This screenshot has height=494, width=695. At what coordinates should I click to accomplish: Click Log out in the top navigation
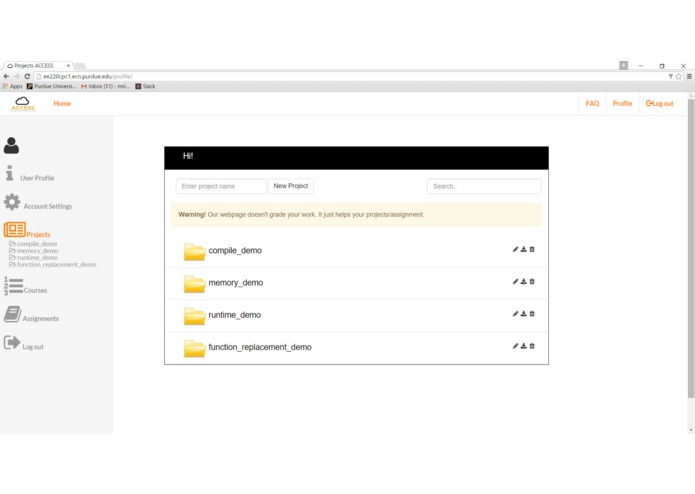(x=660, y=103)
